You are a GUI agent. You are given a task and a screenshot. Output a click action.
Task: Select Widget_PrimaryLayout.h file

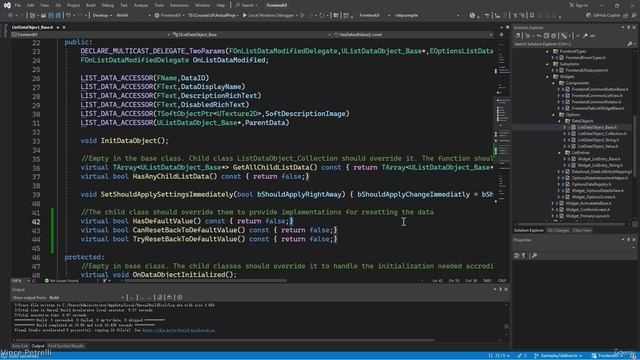click(x=587, y=216)
